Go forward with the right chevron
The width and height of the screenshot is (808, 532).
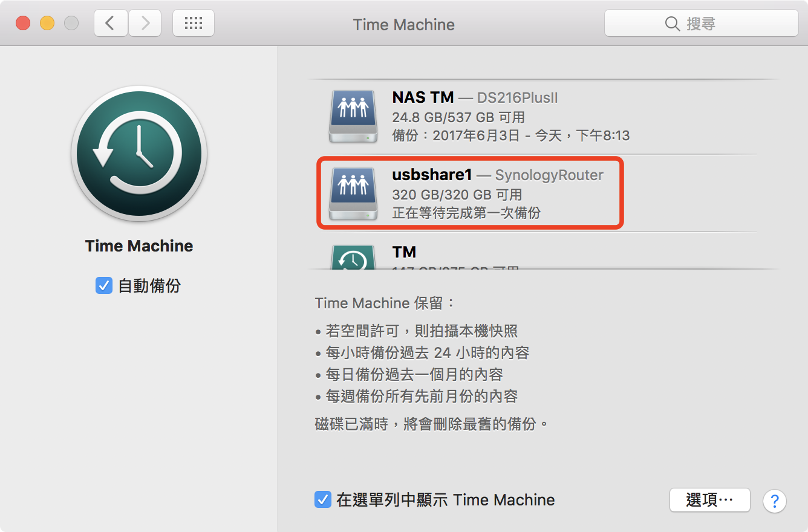[x=145, y=24]
